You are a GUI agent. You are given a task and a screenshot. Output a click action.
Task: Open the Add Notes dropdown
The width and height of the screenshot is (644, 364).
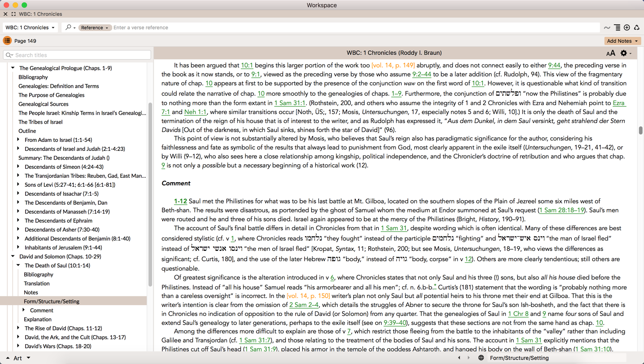pyautogui.click(x=622, y=41)
